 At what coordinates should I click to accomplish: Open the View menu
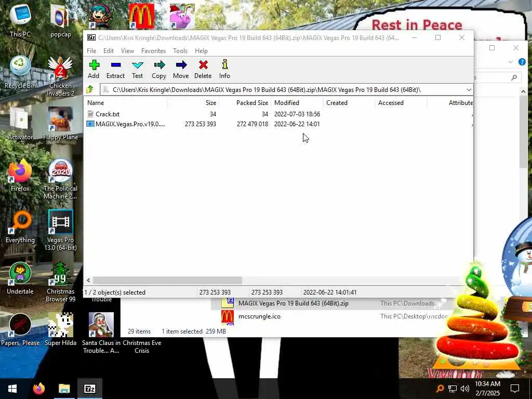coord(127,51)
